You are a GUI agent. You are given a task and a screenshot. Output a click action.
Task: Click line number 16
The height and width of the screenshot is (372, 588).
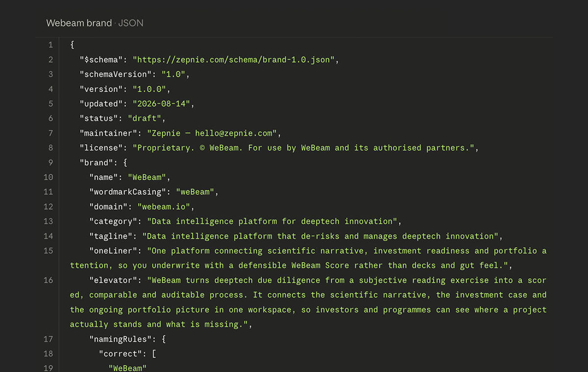click(49, 280)
